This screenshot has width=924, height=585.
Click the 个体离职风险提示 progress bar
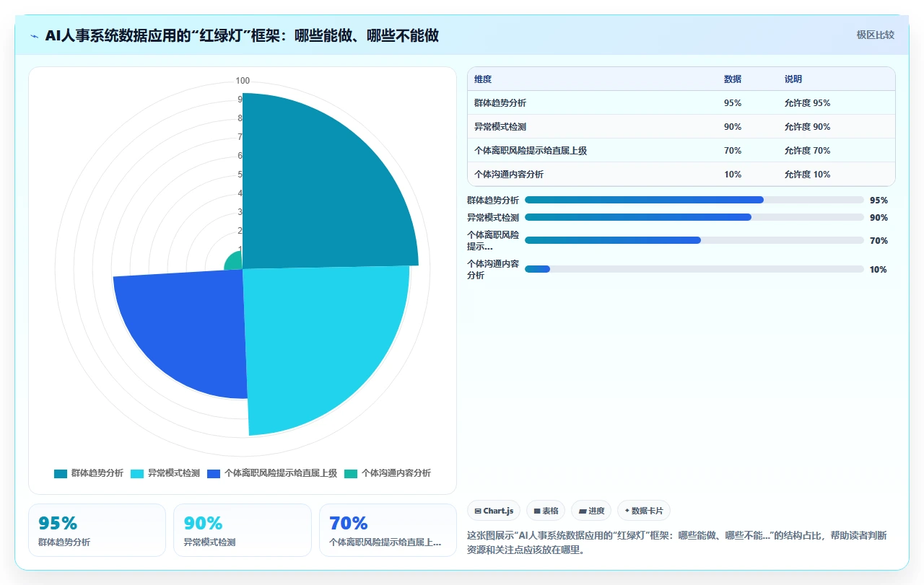pyautogui.click(x=694, y=240)
